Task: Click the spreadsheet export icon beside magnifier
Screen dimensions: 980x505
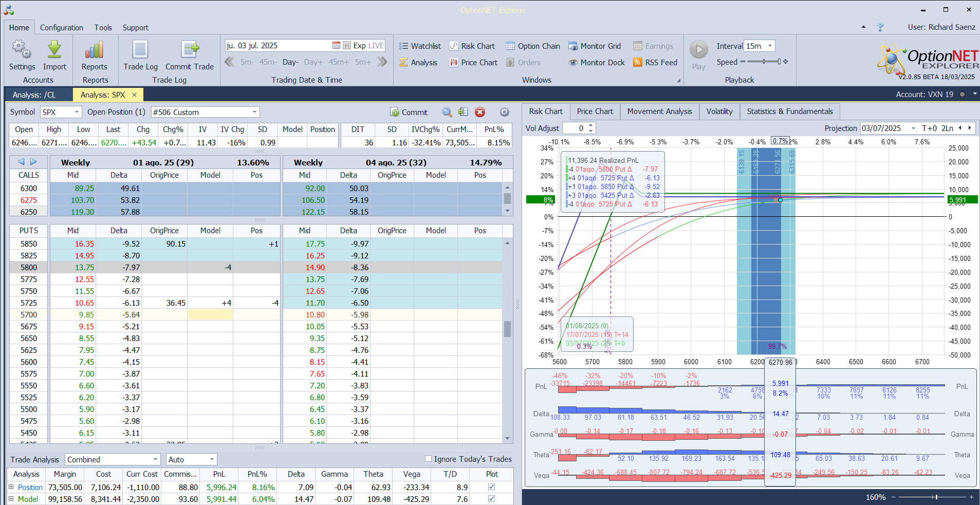Action: [x=463, y=112]
